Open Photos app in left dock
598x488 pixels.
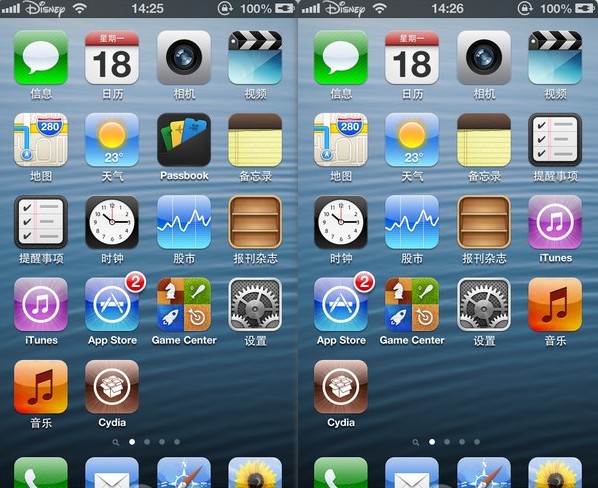click(x=255, y=472)
